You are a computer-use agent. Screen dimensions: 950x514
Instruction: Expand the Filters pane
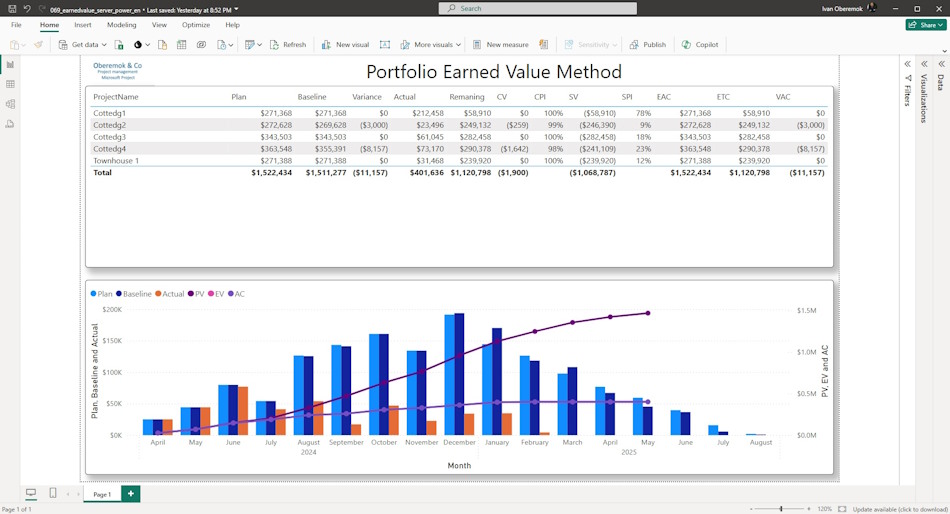point(908,64)
